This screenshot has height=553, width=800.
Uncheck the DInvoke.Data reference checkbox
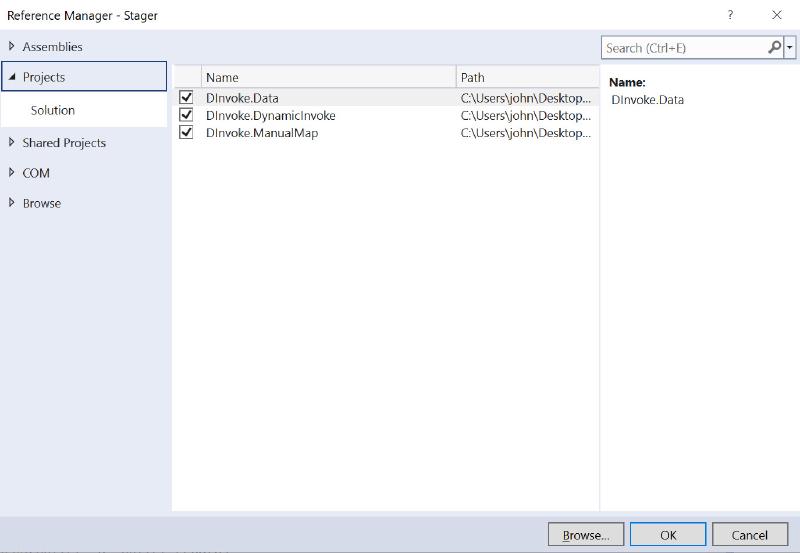pos(186,97)
